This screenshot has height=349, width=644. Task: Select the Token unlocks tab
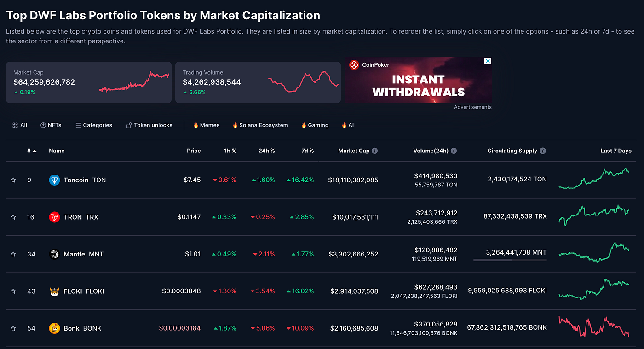click(x=149, y=125)
